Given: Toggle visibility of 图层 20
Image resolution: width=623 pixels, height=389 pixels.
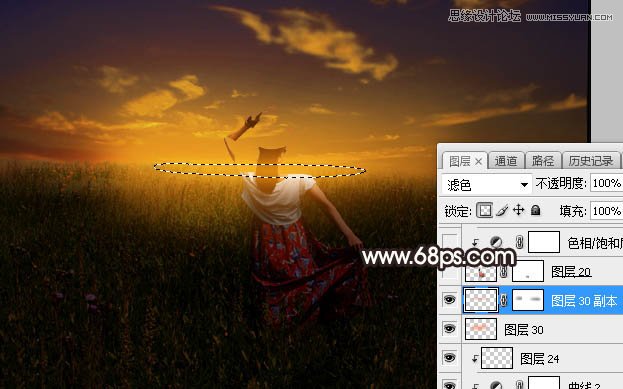Looking at the screenshot, I should 449,272.
